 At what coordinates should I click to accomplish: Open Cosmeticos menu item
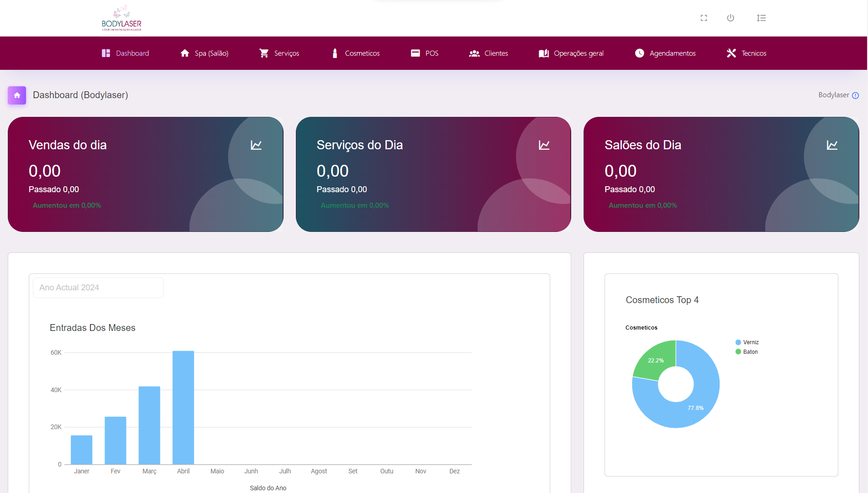pos(356,53)
